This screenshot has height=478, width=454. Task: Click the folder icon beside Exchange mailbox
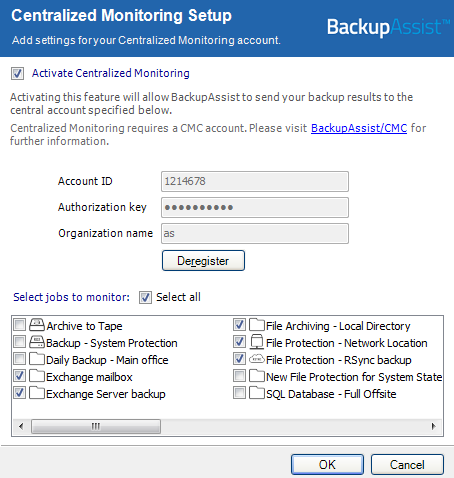coord(37,376)
